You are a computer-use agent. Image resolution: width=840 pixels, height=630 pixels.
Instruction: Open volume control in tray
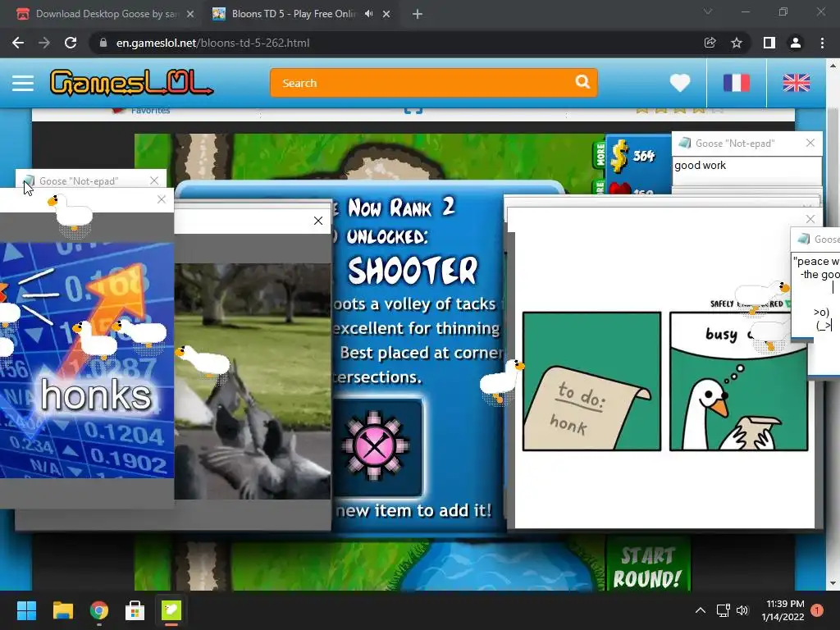coord(742,610)
